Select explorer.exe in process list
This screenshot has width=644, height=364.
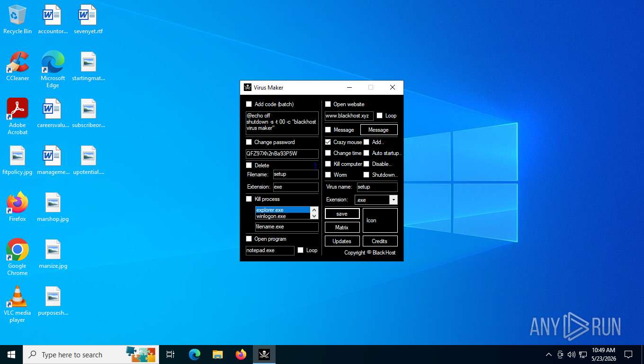coord(283,210)
